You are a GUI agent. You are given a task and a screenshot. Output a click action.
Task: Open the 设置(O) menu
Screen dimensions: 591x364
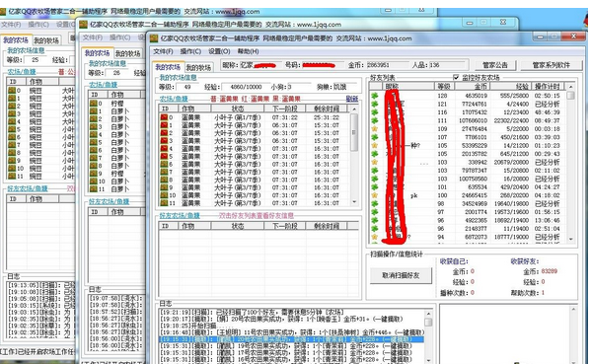pos(219,51)
